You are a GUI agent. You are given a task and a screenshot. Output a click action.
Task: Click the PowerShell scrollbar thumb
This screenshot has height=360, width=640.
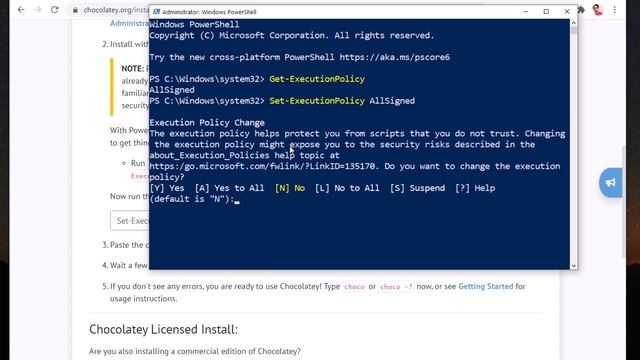[x=573, y=31]
